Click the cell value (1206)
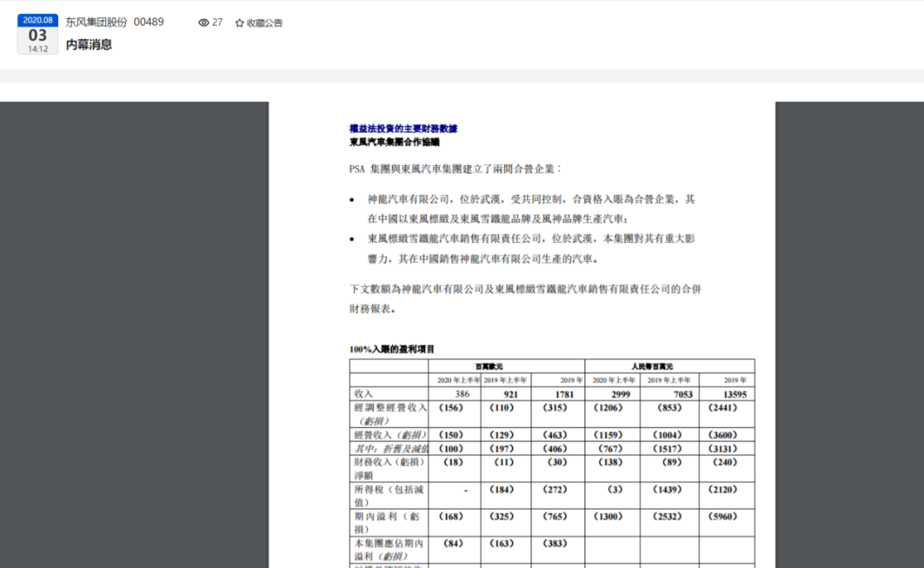Viewport: 924px width, 568px height. pos(609,408)
